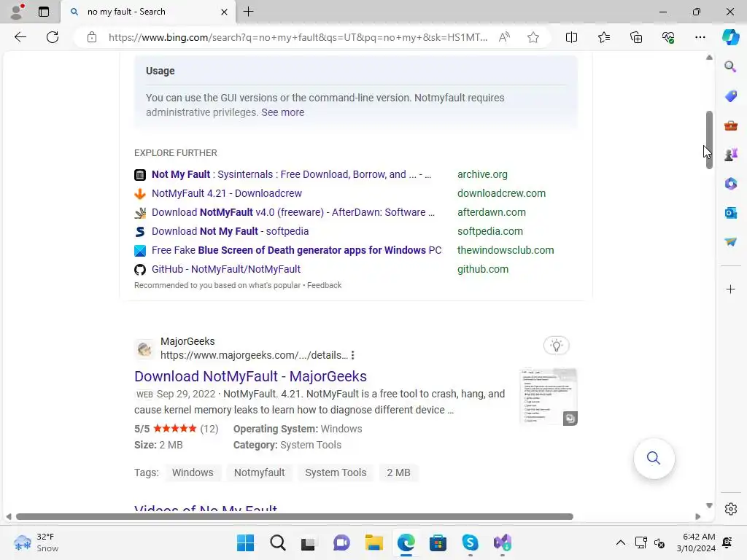Screen dimensions: 747x560
Task: Open Skype from taskbar
Action: tap(471, 542)
